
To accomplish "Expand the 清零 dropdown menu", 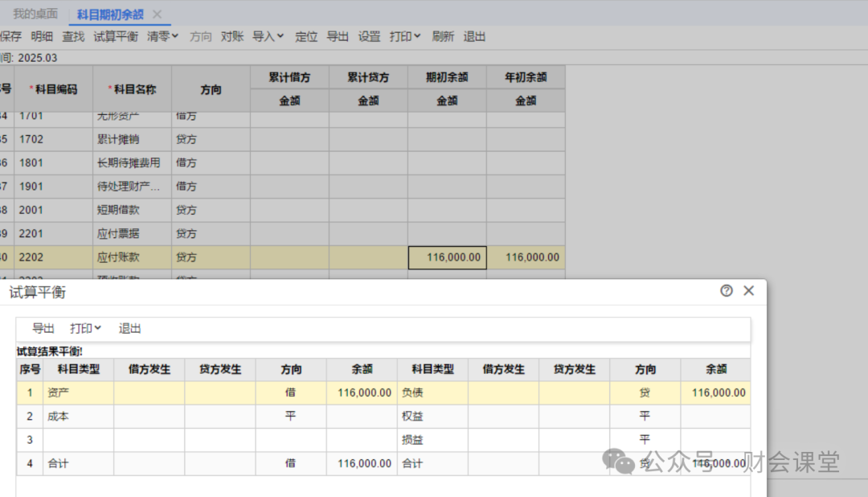I will pyautogui.click(x=162, y=36).
